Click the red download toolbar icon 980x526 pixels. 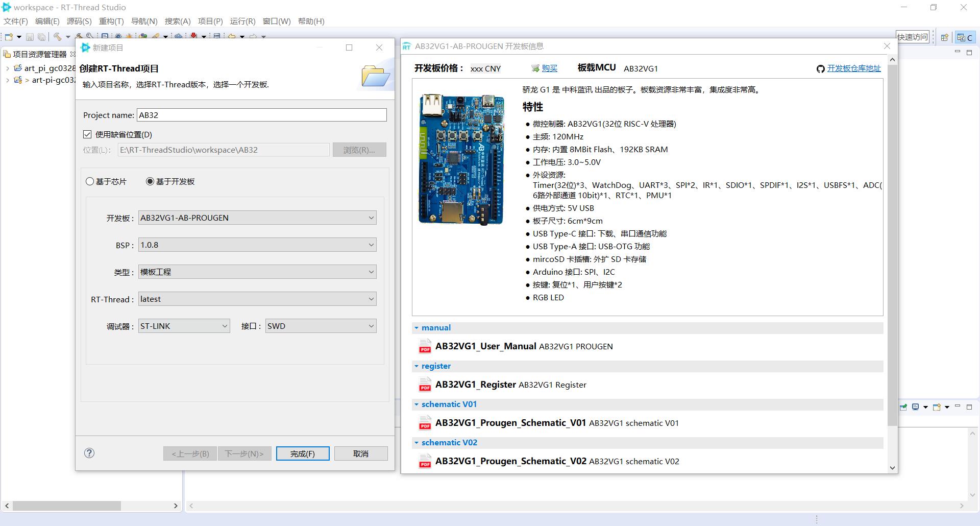194,36
